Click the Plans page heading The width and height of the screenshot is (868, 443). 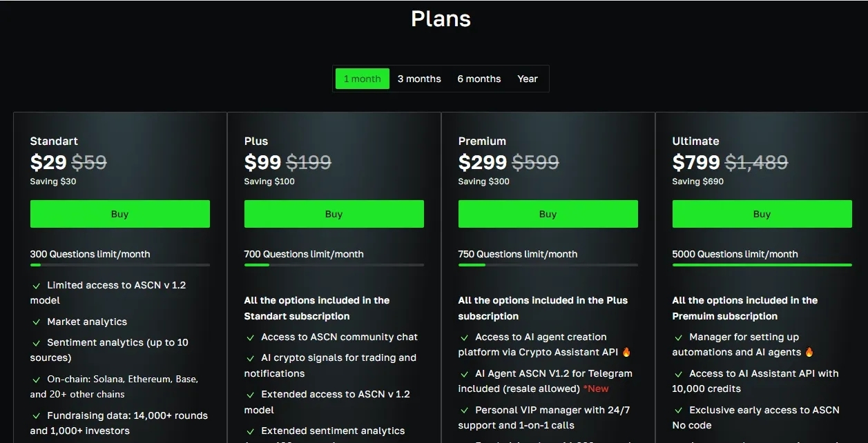[x=441, y=19]
